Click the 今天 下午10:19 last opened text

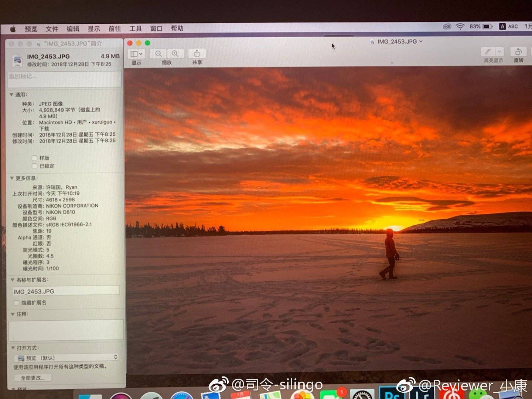point(63,194)
